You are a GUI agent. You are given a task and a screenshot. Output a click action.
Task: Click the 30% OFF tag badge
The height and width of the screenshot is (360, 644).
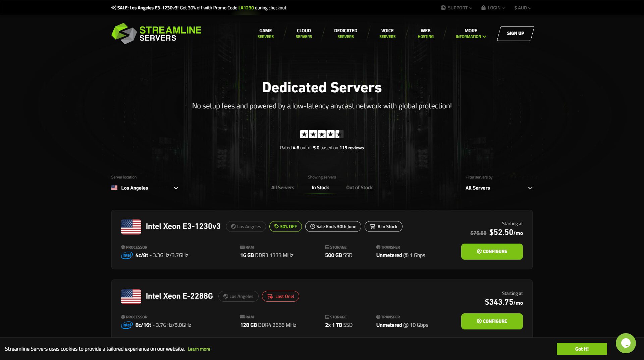(285, 226)
